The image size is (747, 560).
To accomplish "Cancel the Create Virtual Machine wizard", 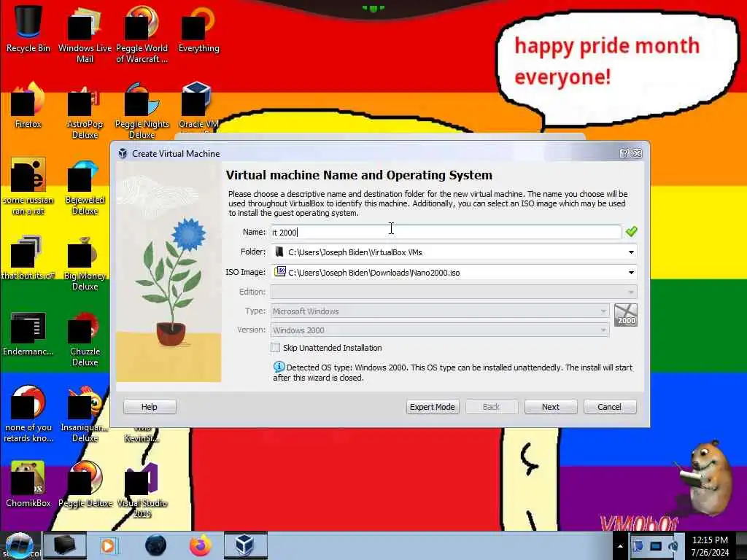I will (x=610, y=407).
